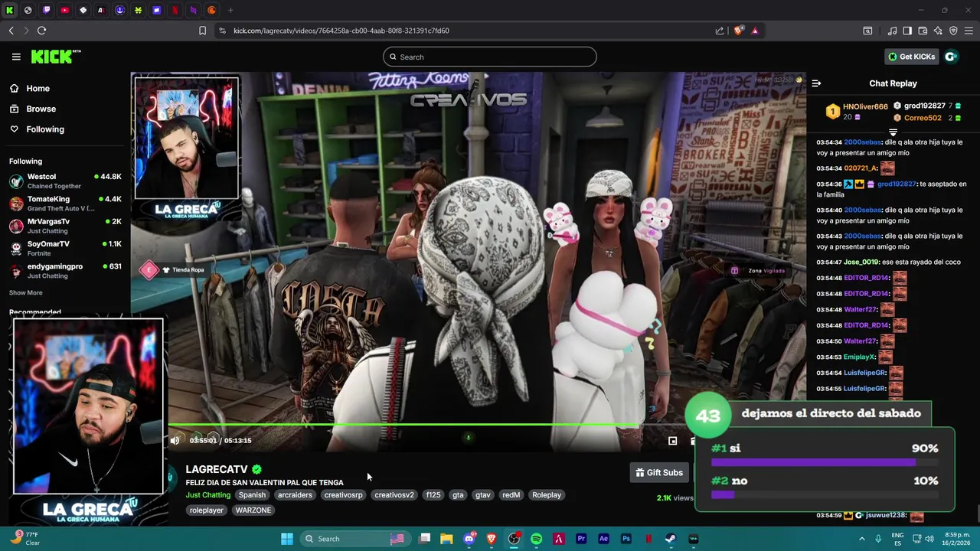Open the LAGRECATV channel name link

pyautogui.click(x=217, y=469)
